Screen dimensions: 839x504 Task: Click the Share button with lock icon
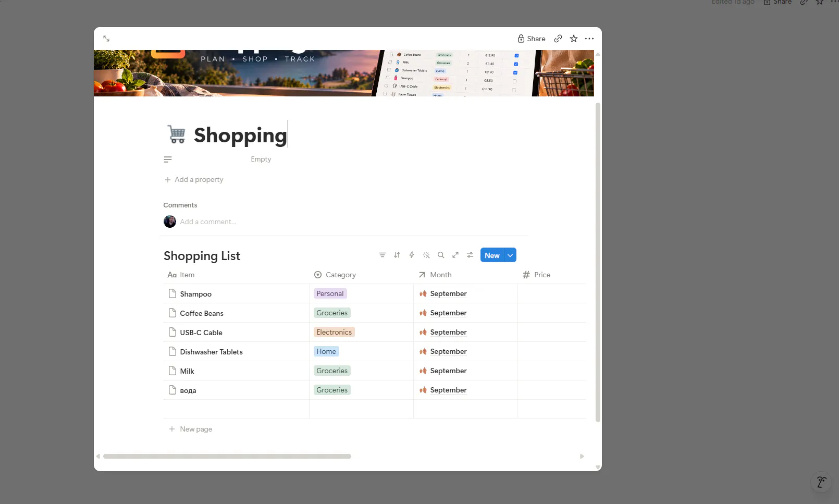click(531, 39)
